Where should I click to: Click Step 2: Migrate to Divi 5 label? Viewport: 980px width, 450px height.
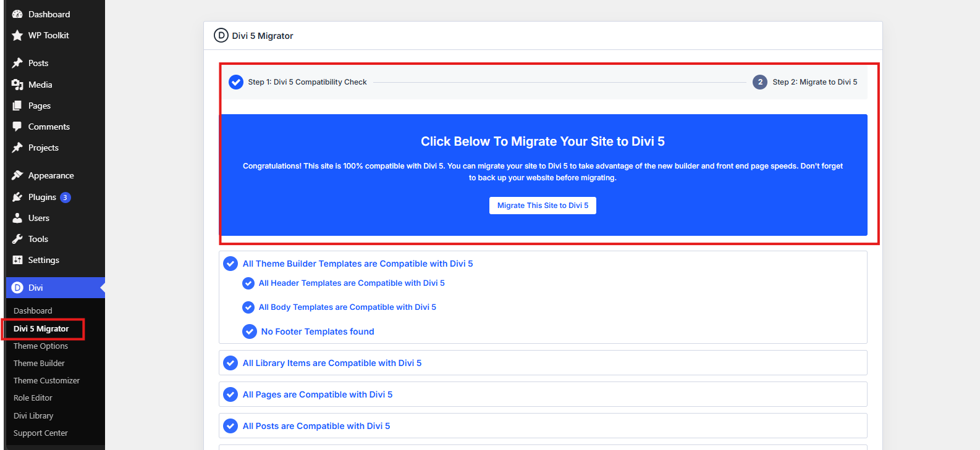click(x=815, y=82)
